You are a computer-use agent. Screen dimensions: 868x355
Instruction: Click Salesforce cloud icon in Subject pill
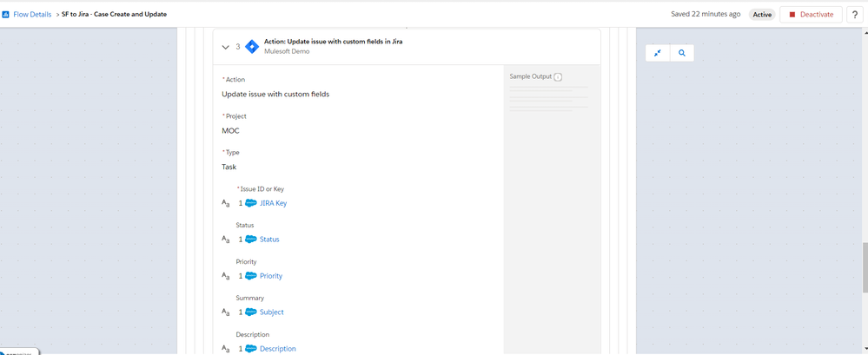coord(251,312)
